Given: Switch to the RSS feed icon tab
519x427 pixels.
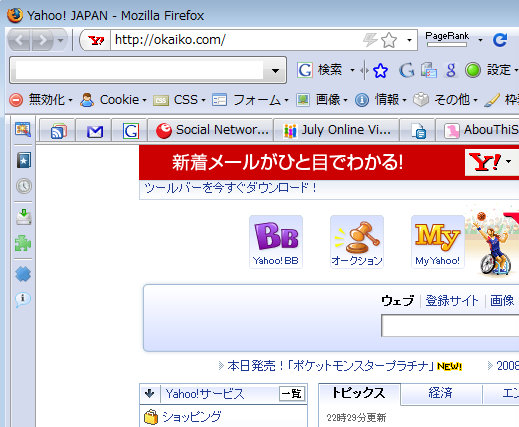Looking at the screenshot, I should click(58, 130).
